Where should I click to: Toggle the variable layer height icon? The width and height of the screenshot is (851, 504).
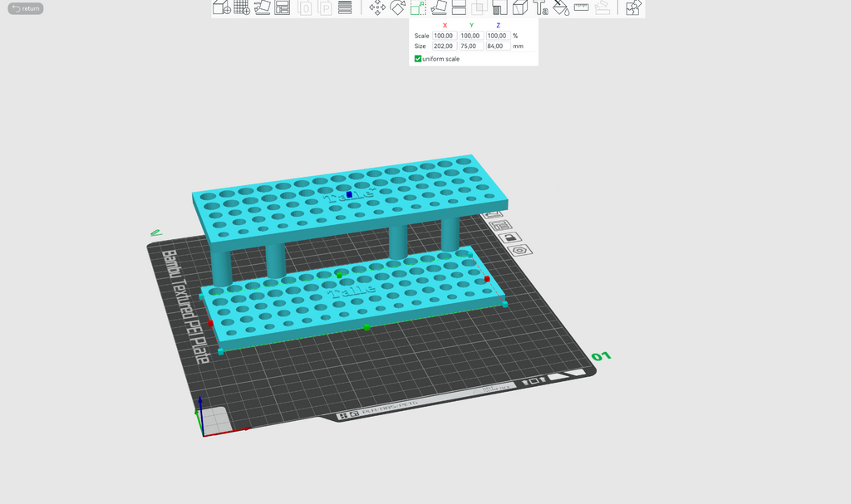click(345, 7)
